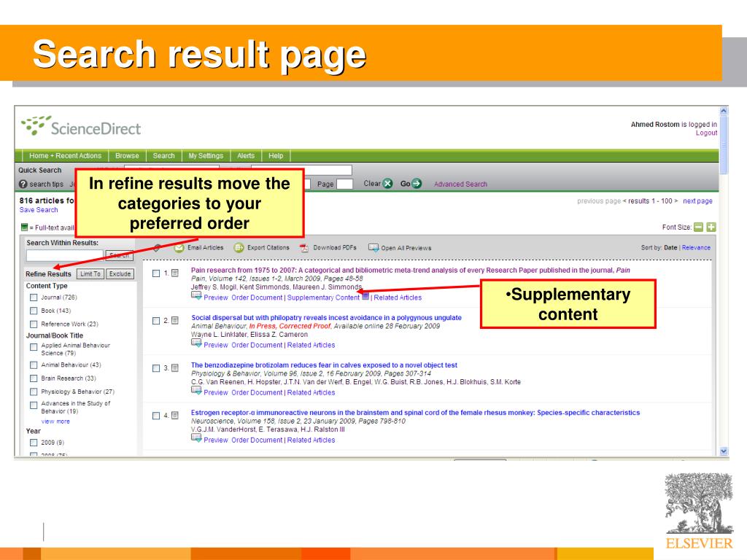Increase font size with plus icon

[711, 227]
